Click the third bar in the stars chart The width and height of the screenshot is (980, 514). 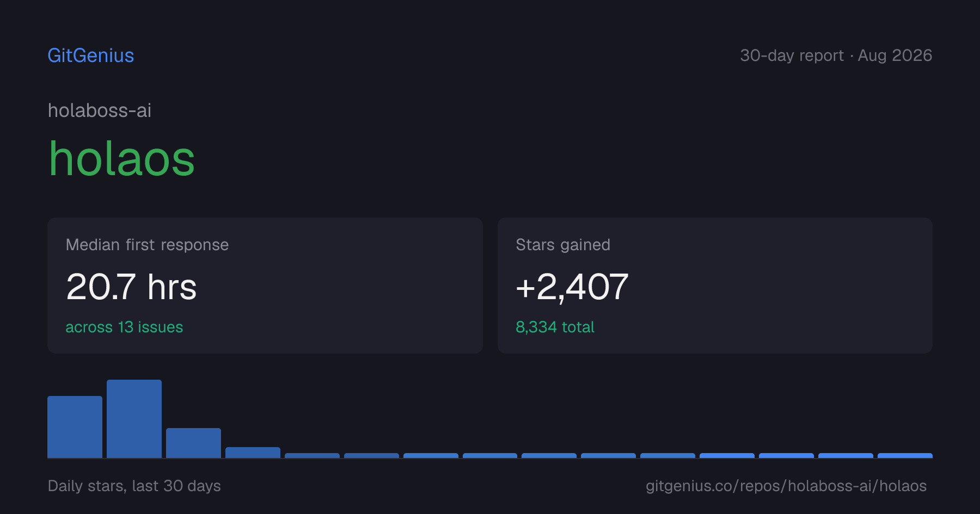(193, 443)
